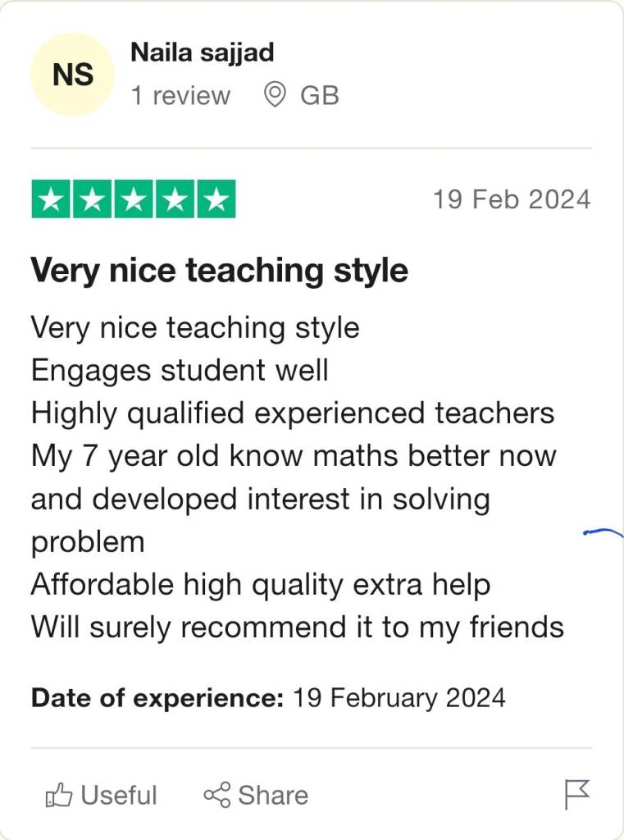Click the first green rating star
Viewport: 624px width, 840px height.
tap(51, 199)
